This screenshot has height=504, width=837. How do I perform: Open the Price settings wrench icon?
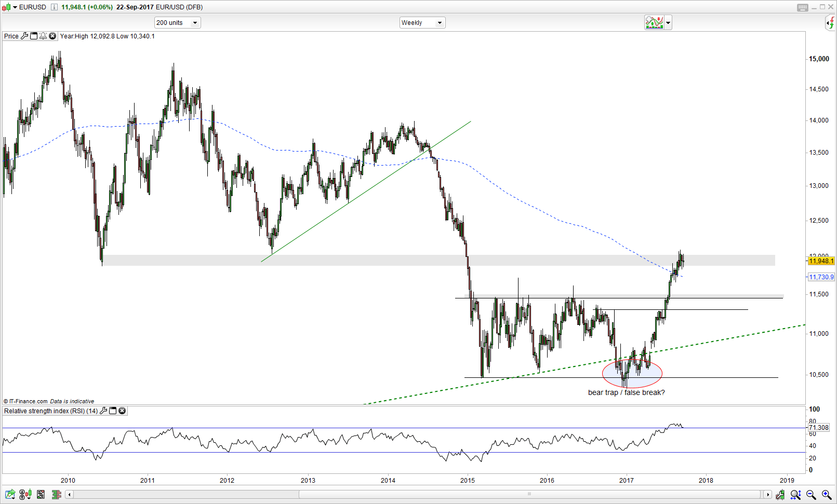coord(25,36)
